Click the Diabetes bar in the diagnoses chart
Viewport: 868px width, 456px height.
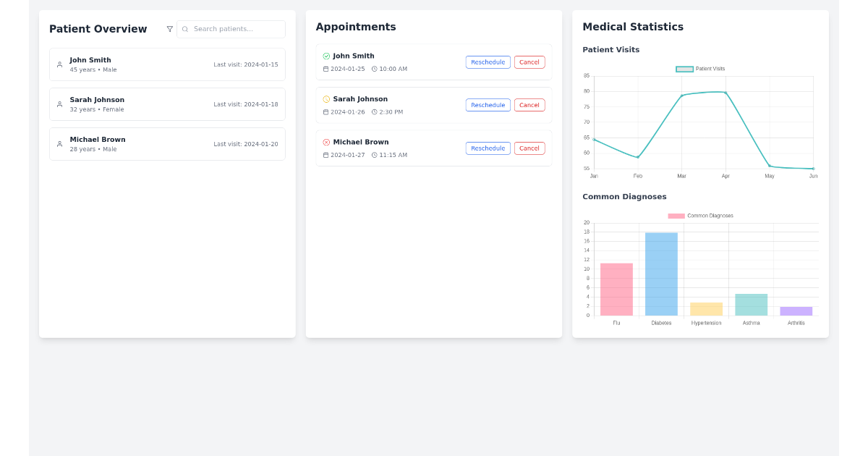[660, 274]
